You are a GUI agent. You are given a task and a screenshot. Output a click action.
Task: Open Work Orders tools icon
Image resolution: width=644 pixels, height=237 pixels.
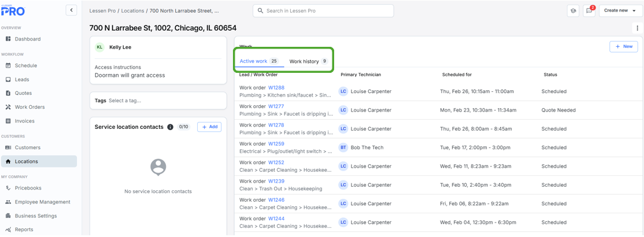click(8, 108)
